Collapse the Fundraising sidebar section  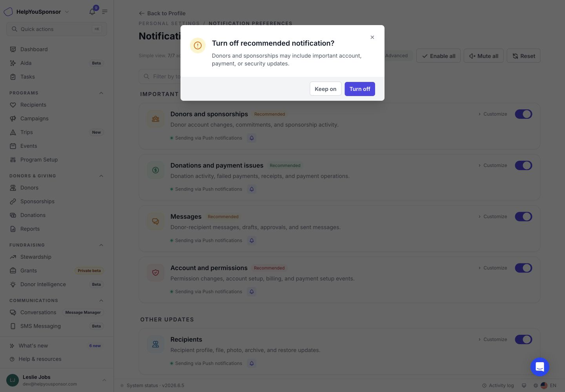[101, 245]
